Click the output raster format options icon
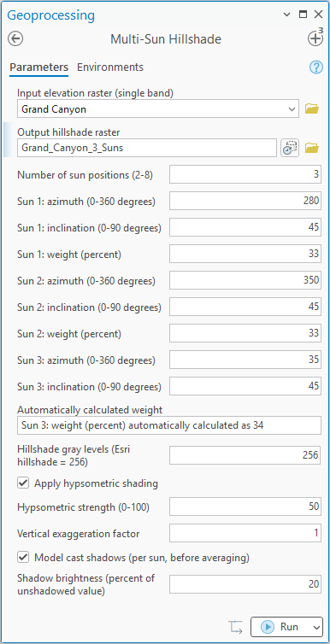Image resolution: width=330 pixels, height=644 pixels. [x=290, y=148]
